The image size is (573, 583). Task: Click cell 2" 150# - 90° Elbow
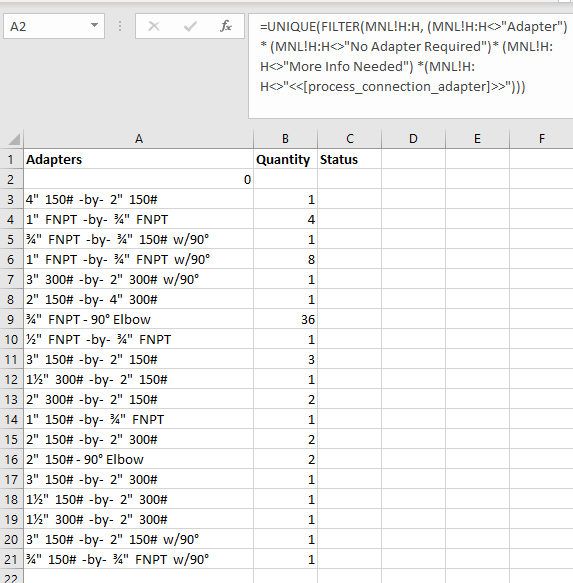[x=139, y=459]
